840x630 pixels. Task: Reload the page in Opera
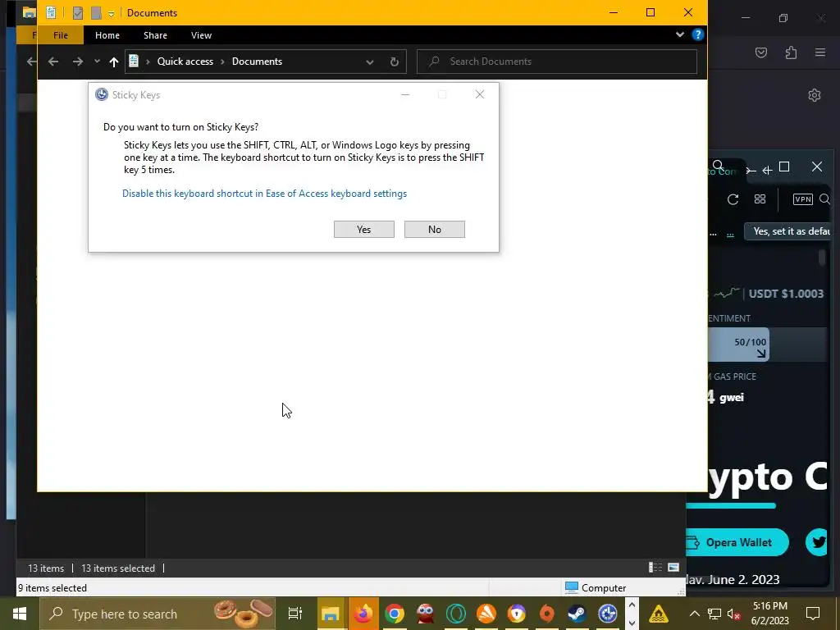[x=733, y=199]
